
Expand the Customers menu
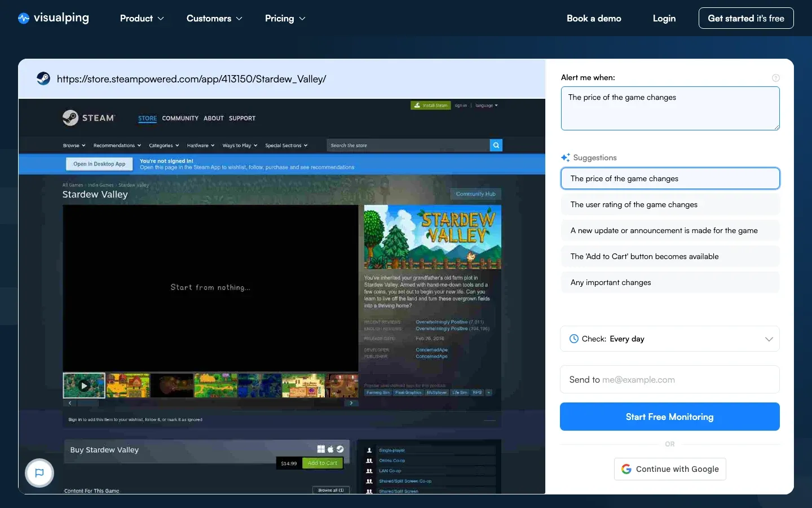point(214,19)
